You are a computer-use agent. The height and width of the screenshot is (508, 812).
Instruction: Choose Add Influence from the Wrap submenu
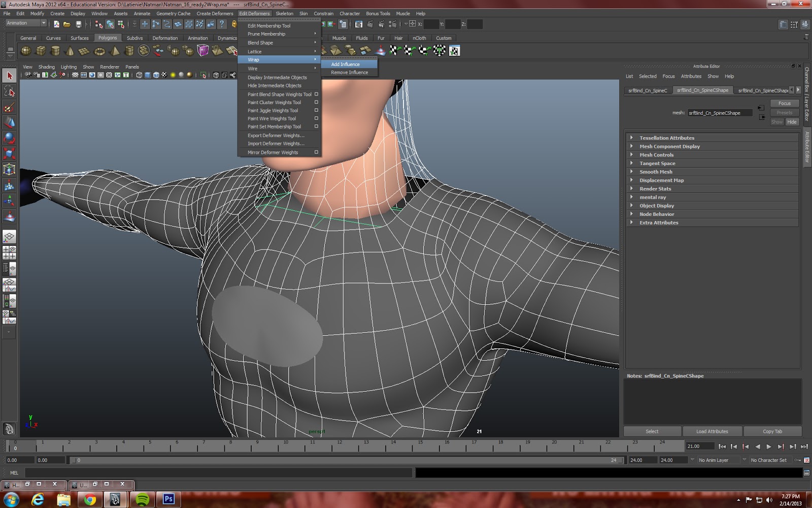(345, 65)
